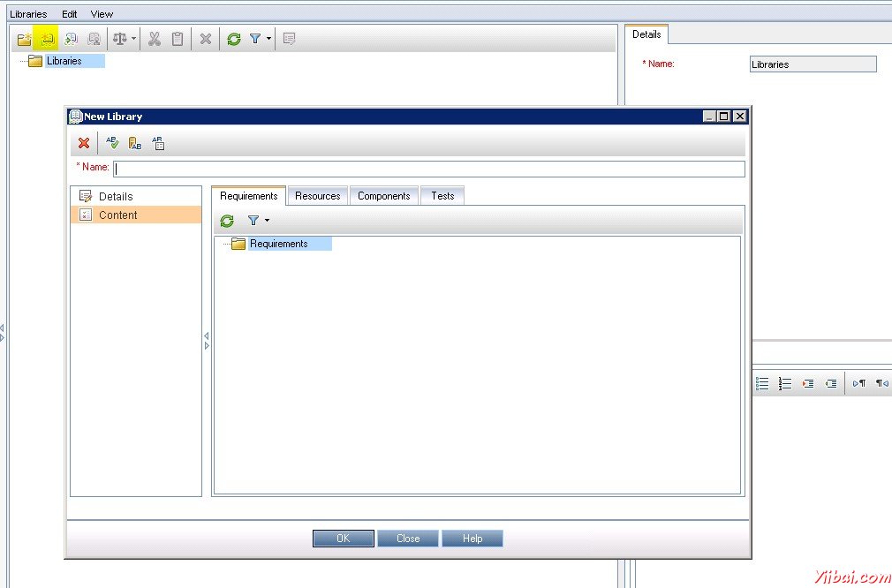Click the New Folder toolbar icon
The height and width of the screenshot is (588, 892).
pos(25,39)
